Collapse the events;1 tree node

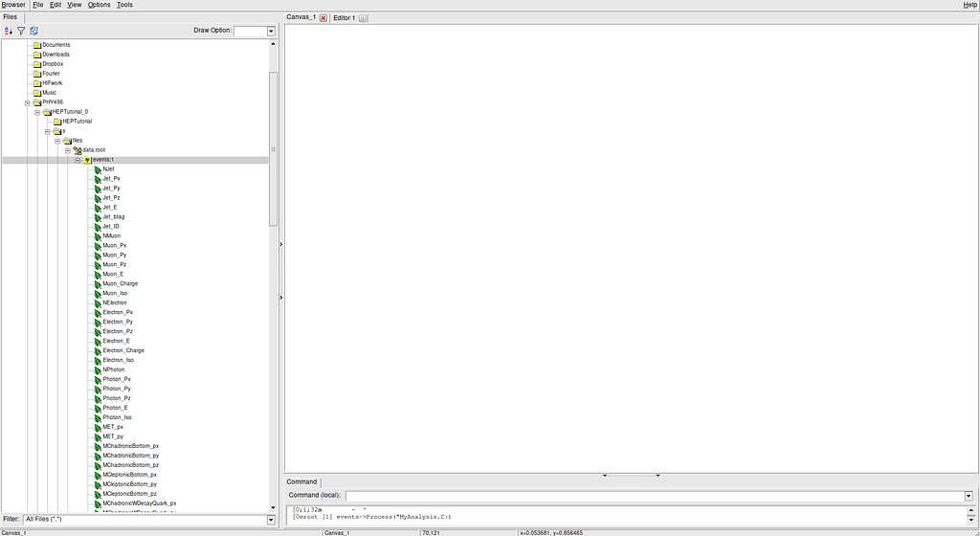[78, 160]
